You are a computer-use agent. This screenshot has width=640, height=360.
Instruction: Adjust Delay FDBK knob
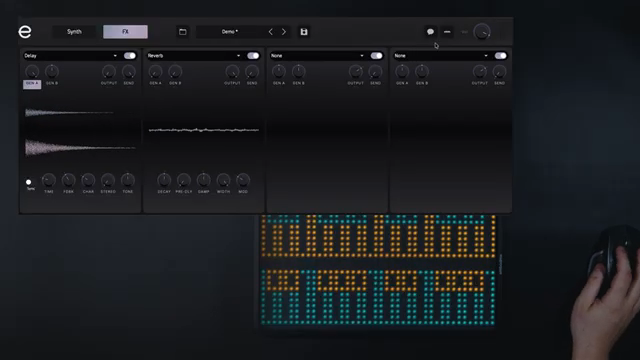[68, 180]
